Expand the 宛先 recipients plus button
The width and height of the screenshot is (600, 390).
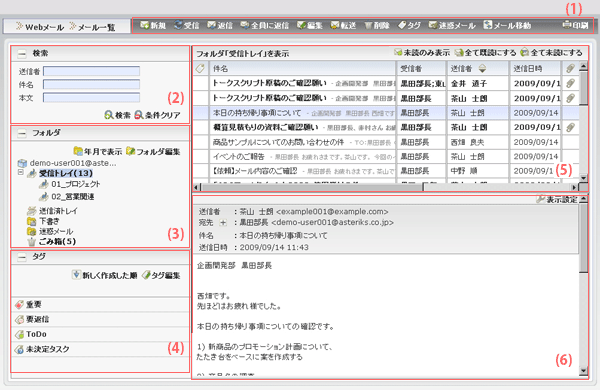[223, 222]
